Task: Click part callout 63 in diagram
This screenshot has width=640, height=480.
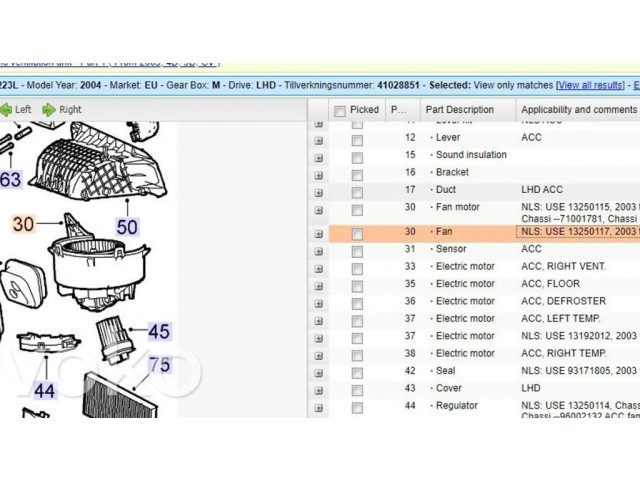Action: pos(10,180)
